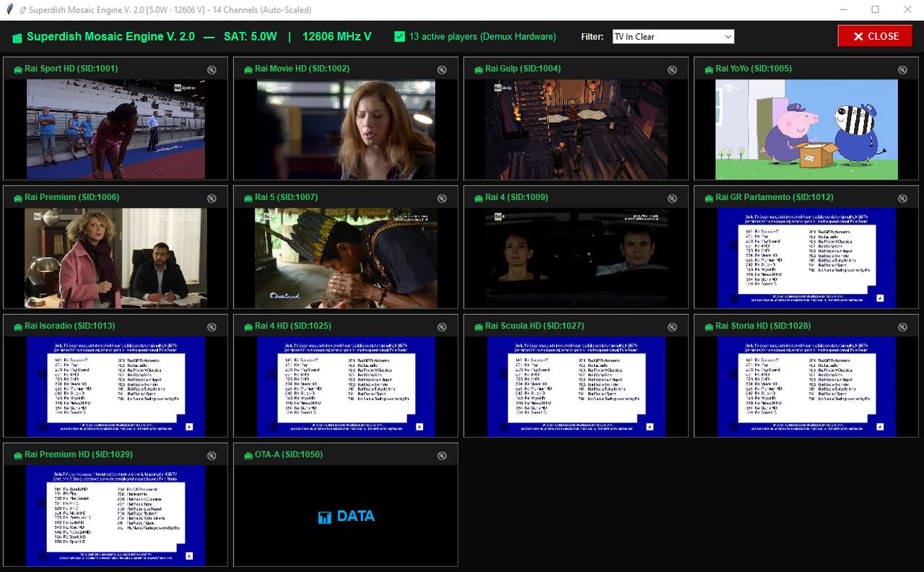Select the Rai GR Parlamento preview screen
The width and height of the screenshot is (924, 572).
pos(806,258)
